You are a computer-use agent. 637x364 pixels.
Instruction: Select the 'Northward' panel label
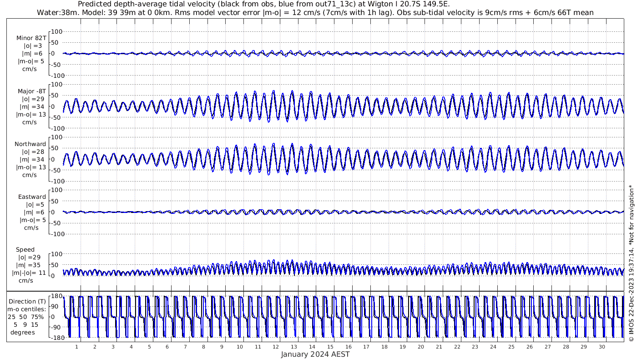[x=30, y=144]
